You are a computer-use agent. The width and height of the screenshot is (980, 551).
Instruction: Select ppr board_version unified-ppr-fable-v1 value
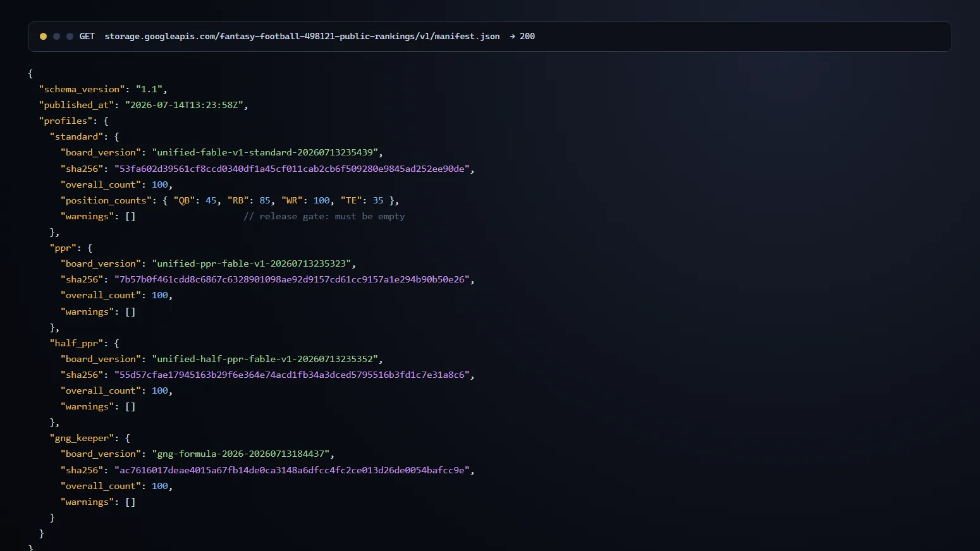coord(252,263)
